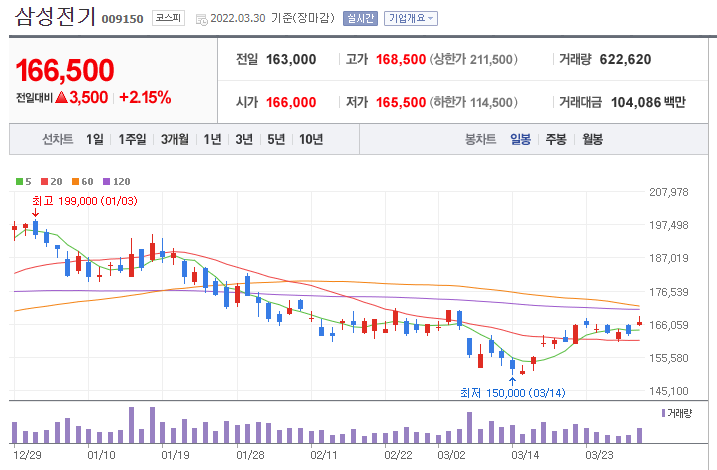The image size is (717, 470).
Task: Click the 03/02 date axis label
Action: 451,455
